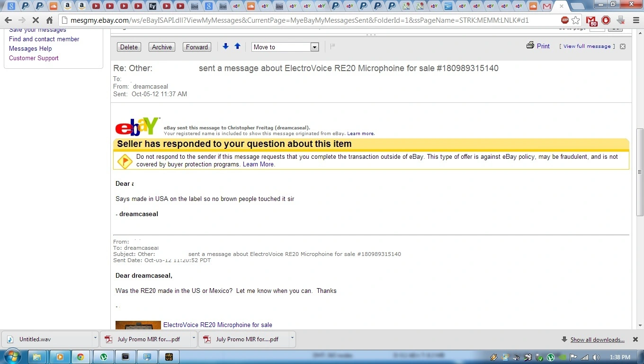This screenshot has width=644, height=364.
Task: Switch to the EV tab
Action: click(x=152, y=6)
